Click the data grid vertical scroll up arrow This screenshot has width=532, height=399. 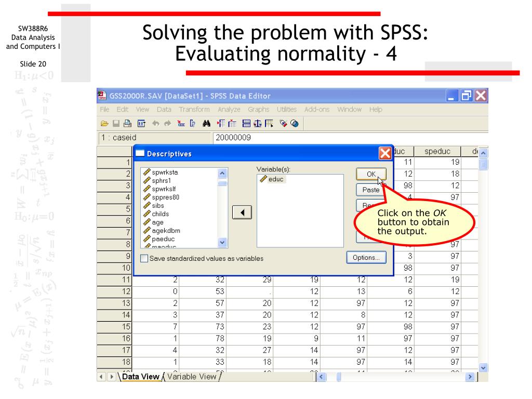point(483,153)
